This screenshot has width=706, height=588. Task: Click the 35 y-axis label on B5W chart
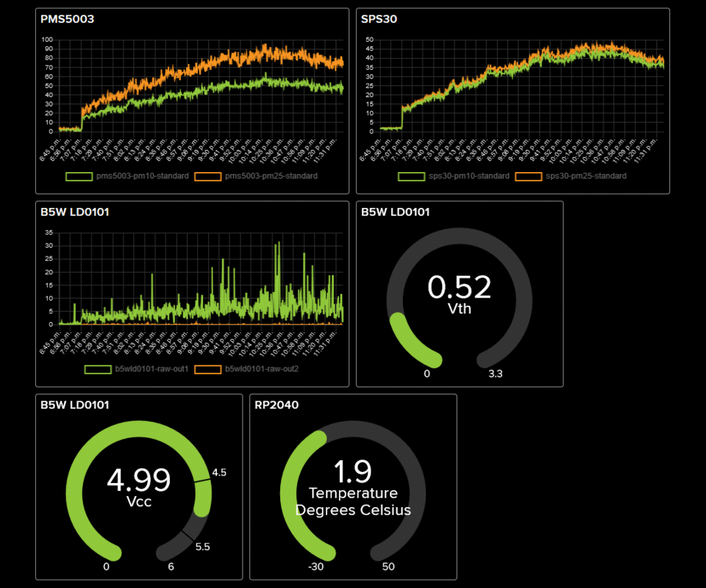pyautogui.click(x=49, y=232)
